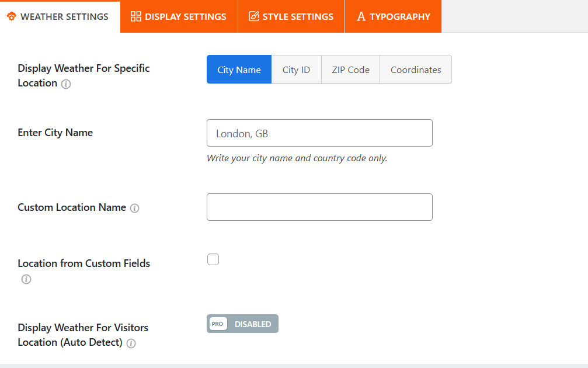Choose the Coordinates location option
Viewport: 588px width, 368px height.
coord(416,70)
